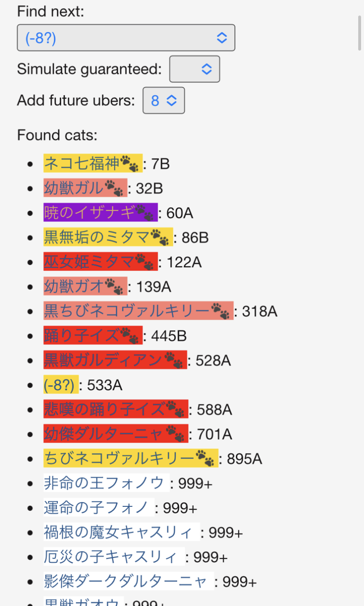Click the paw icon next to 巫女姫ミタマ
Screen dimensions: 364x606
coord(145,262)
